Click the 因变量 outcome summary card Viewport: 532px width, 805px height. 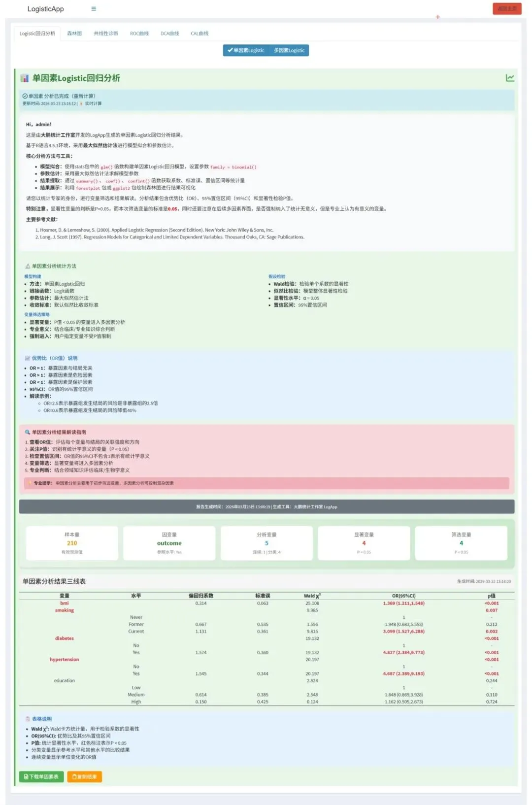click(169, 543)
